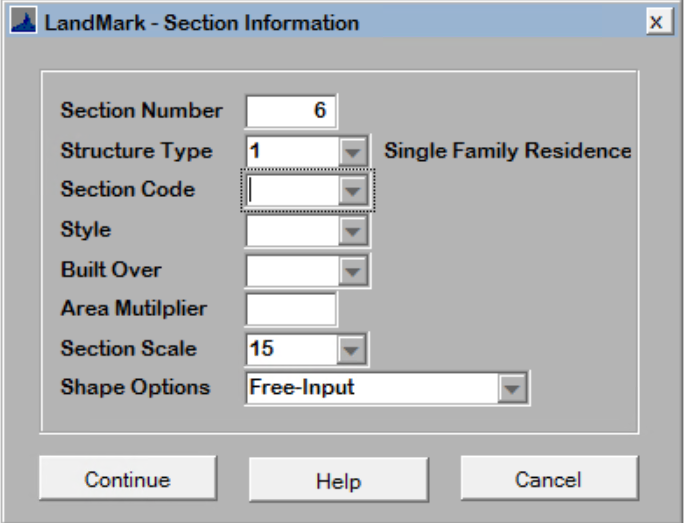The height and width of the screenshot is (523, 686).
Task: Close the Section Information dialog
Action: pos(656,22)
